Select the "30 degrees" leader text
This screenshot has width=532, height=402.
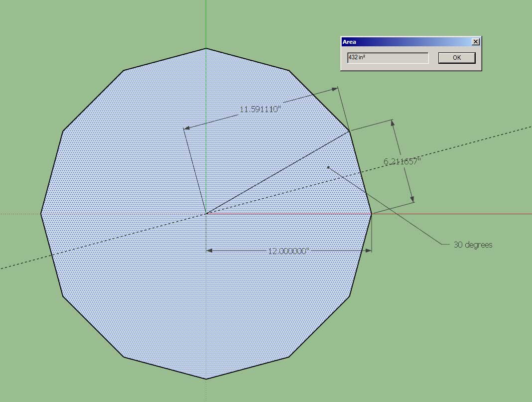tap(473, 245)
